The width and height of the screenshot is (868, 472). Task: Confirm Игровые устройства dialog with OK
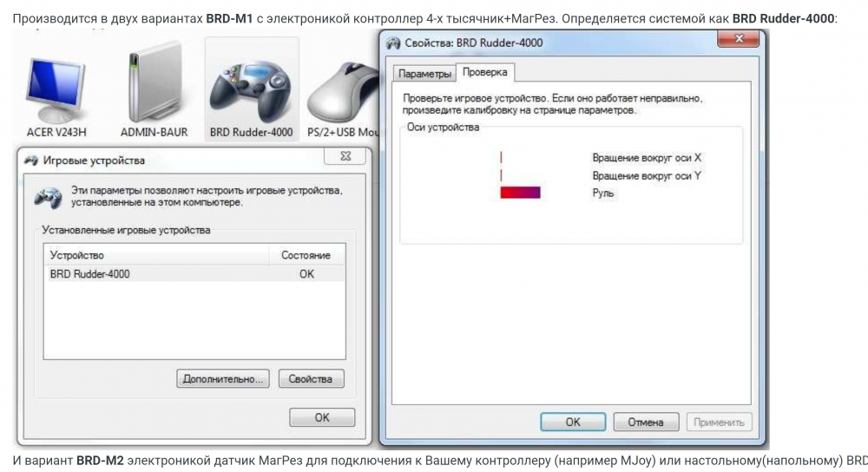point(322,417)
